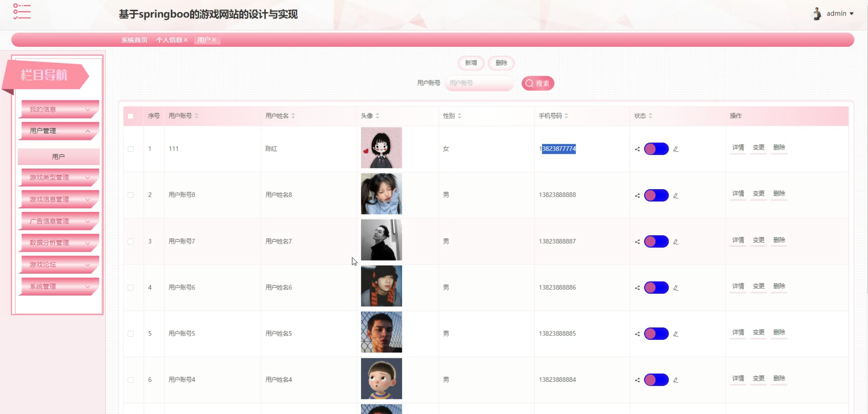Switch to 系统首页 tab
Screen dimensions: 868x414
click(x=134, y=40)
